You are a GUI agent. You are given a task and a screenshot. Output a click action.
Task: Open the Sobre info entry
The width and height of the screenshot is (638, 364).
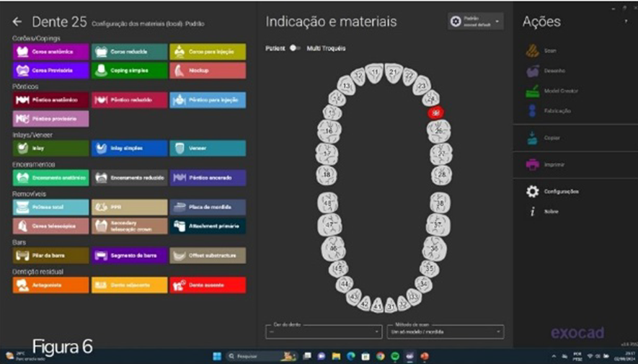click(x=533, y=212)
